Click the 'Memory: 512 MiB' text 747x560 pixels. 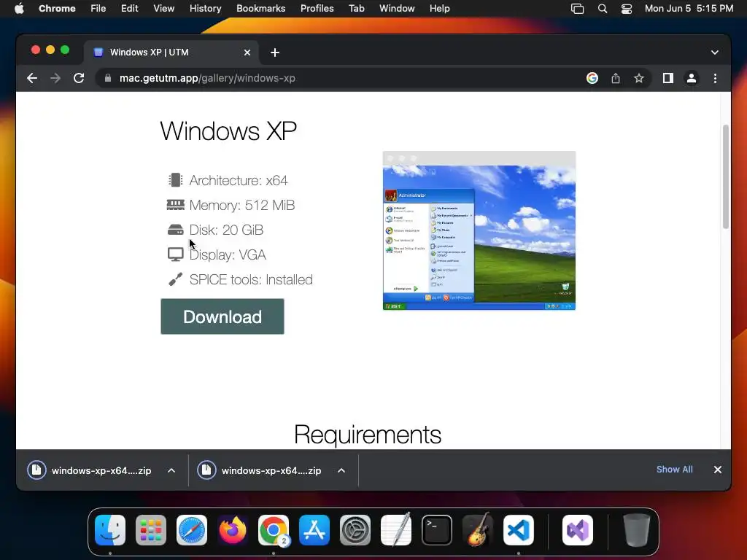pyautogui.click(x=242, y=205)
